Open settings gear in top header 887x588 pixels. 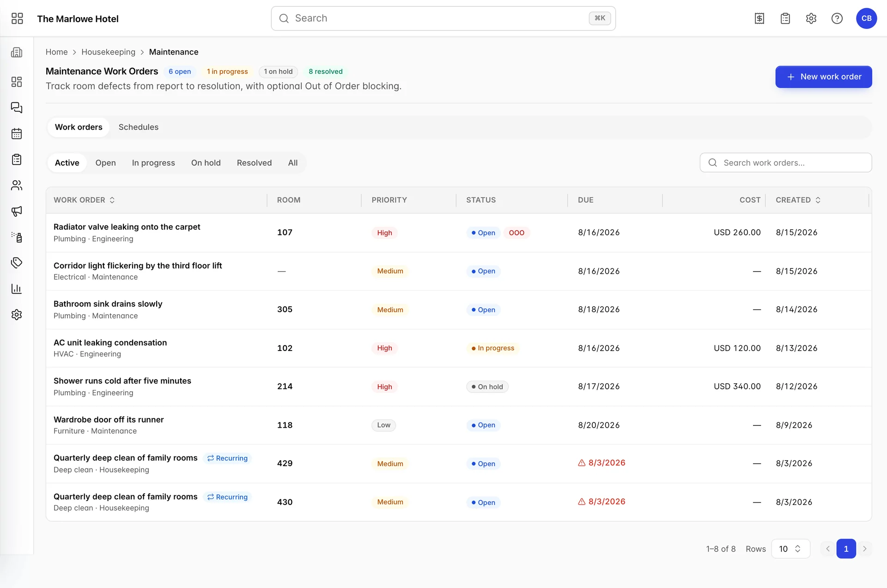[x=811, y=18]
